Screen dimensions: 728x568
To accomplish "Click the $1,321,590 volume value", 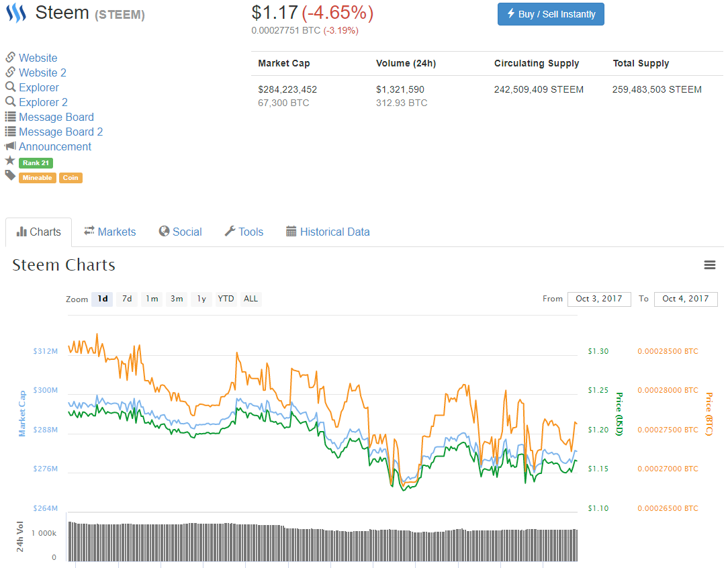I will click(x=400, y=89).
